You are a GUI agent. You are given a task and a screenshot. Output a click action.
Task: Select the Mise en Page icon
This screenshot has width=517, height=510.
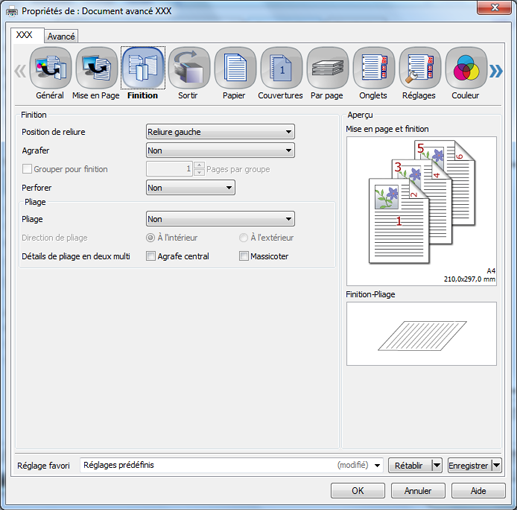pyautogui.click(x=96, y=68)
